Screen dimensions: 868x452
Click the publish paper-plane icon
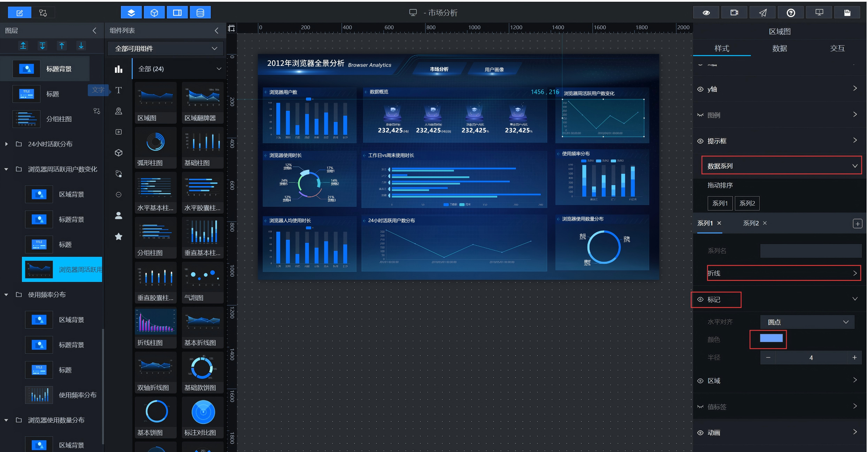pyautogui.click(x=763, y=13)
